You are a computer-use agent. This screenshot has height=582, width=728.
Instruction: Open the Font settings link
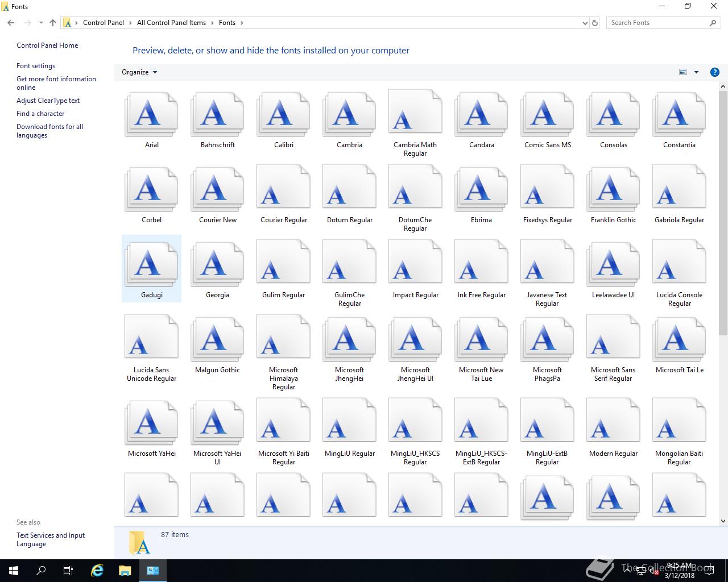coord(36,66)
